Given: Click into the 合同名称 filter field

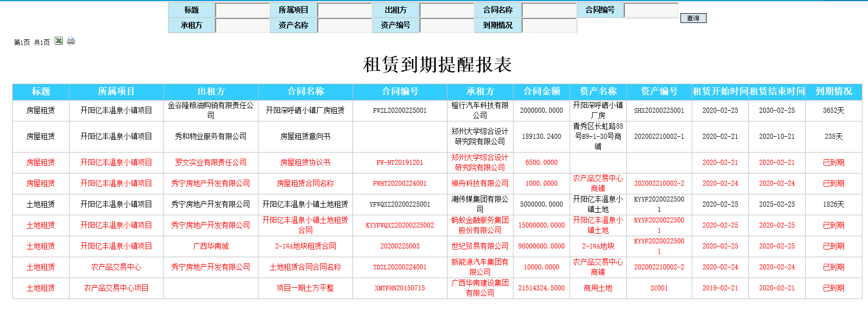Looking at the screenshot, I should click(x=549, y=10).
